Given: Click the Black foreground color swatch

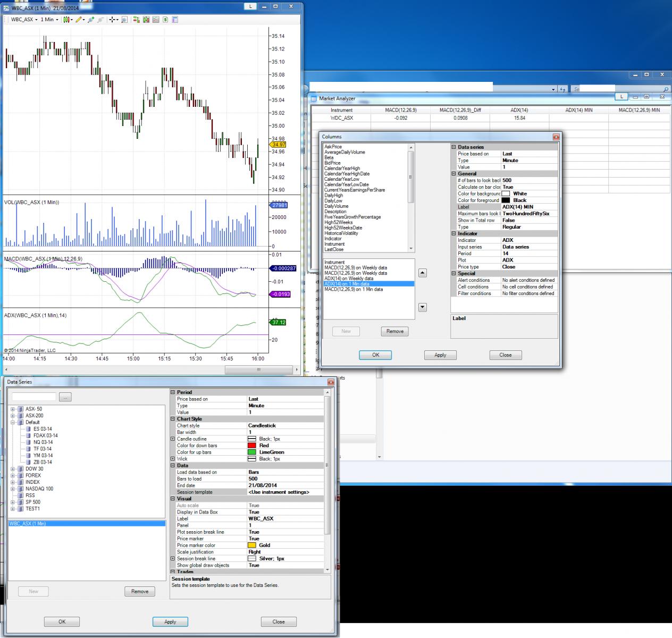Looking at the screenshot, I should [x=506, y=200].
